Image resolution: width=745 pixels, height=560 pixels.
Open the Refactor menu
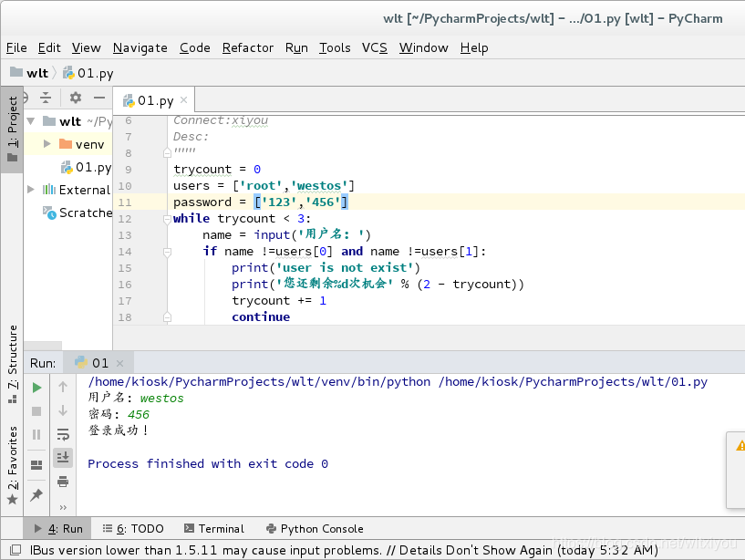(248, 47)
